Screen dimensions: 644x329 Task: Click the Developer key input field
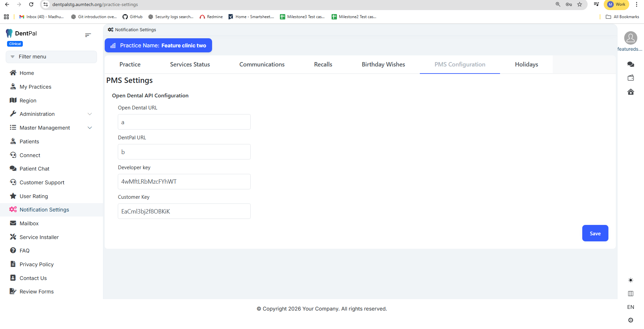(184, 182)
